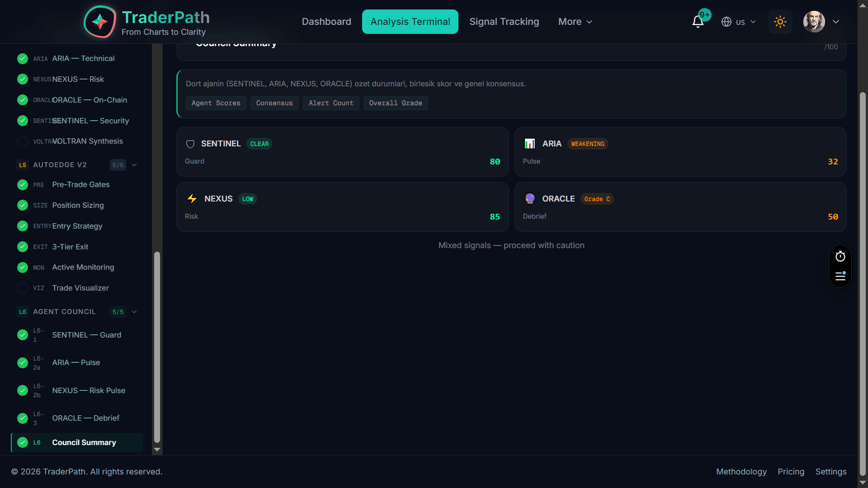Click the main page scrollbar thumb
Image resolution: width=868 pixels, height=488 pixels.
coord(863,284)
